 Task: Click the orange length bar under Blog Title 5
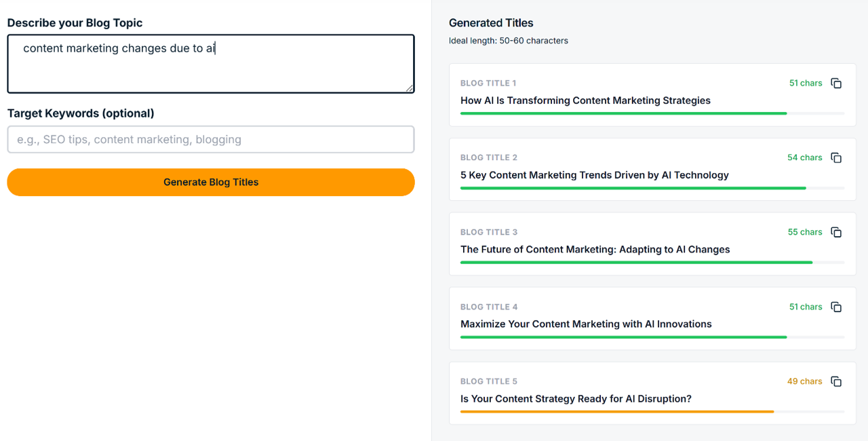pyautogui.click(x=616, y=412)
